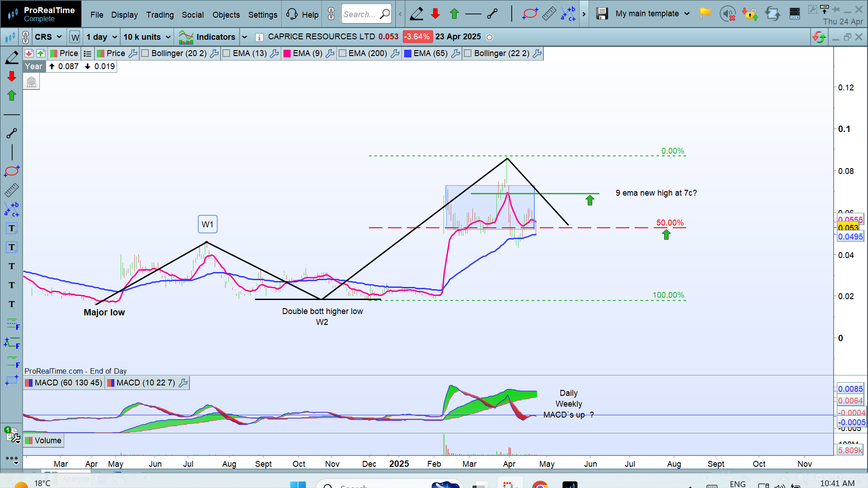Toggle the EMA (13) checkbox
The width and height of the screenshot is (868, 488).
pyautogui.click(x=226, y=53)
